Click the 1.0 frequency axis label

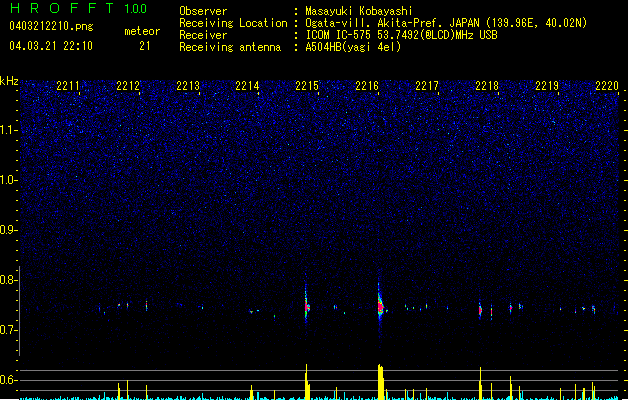[8, 180]
